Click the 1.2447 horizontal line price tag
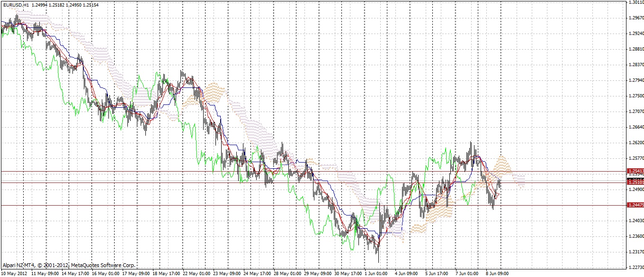Viewport: 644px width, 277px height. pos(635,205)
